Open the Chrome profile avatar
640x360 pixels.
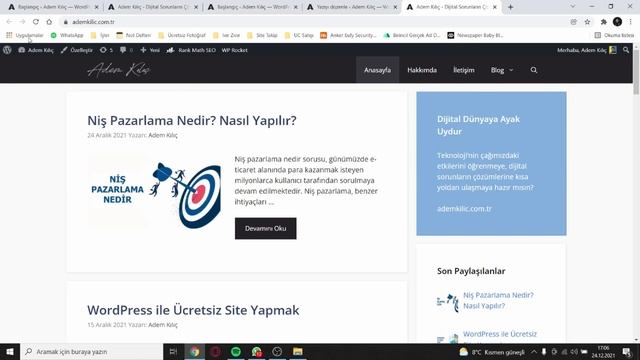pos(617,22)
